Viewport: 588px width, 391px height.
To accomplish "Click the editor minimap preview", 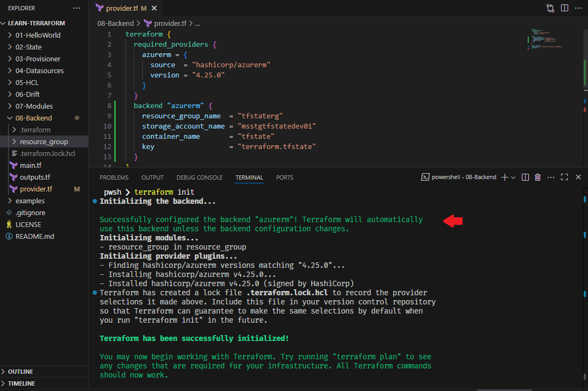I will click(546, 39).
